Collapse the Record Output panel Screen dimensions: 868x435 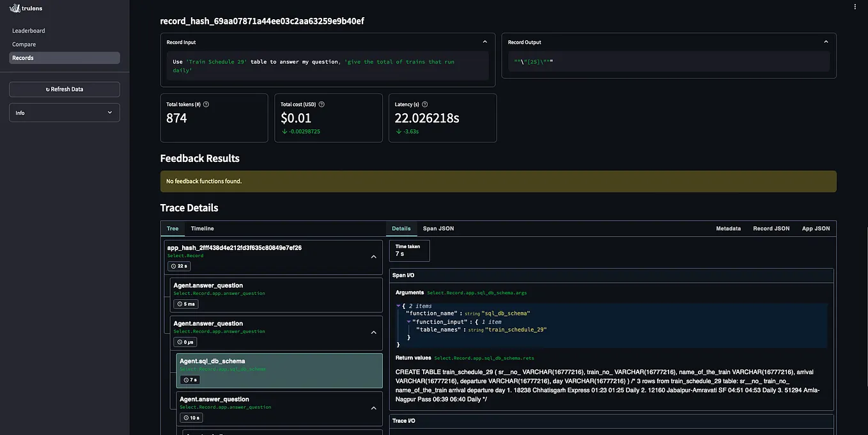pos(825,42)
